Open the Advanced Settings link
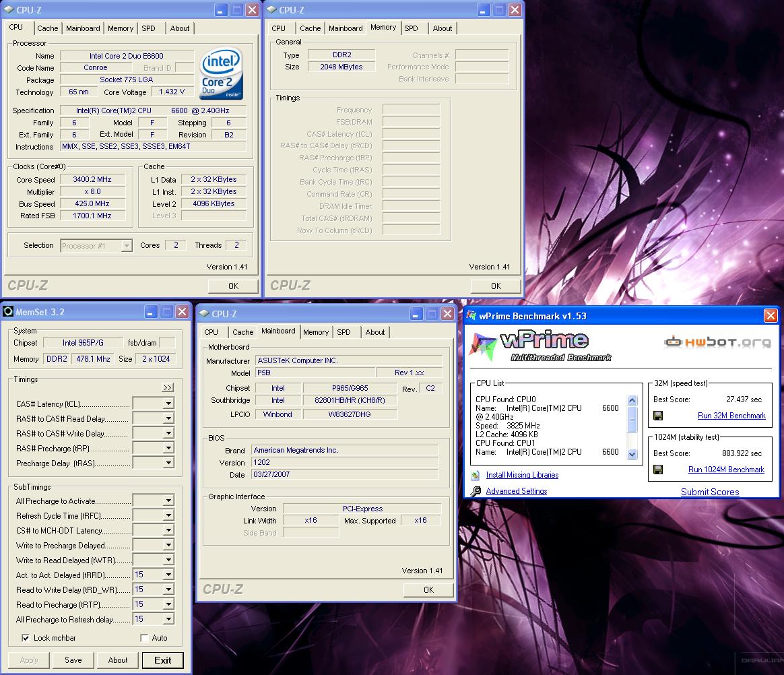This screenshot has width=784, height=675. pyautogui.click(x=517, y=491)
